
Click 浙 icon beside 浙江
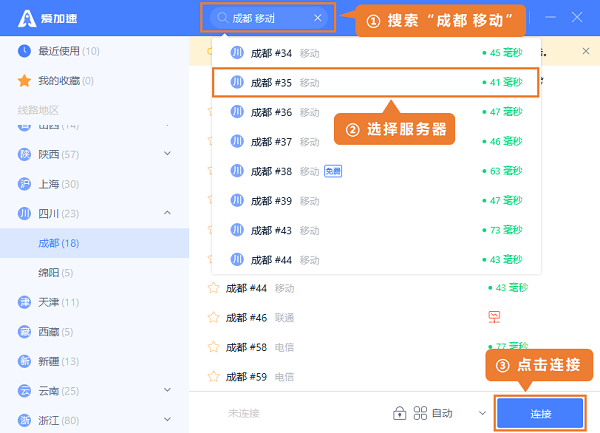(24, 420)
